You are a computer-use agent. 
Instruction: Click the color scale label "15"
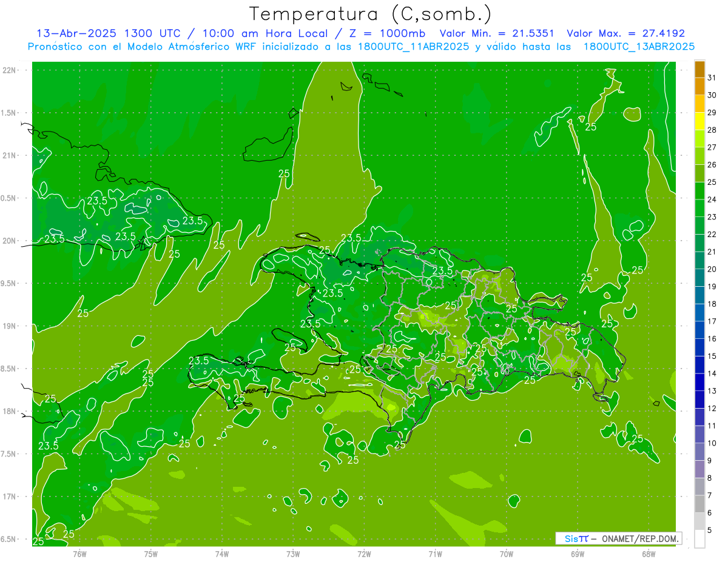713,356
